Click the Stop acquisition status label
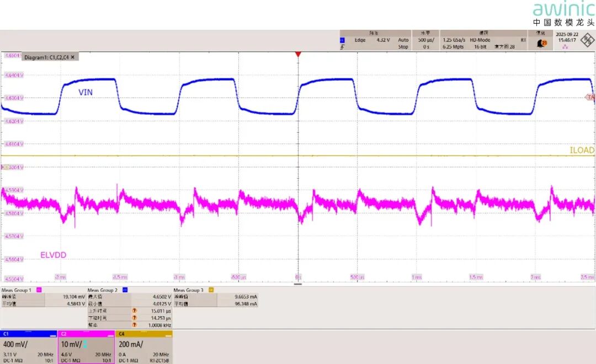This screenshot has width=596, height=364. 403,47
